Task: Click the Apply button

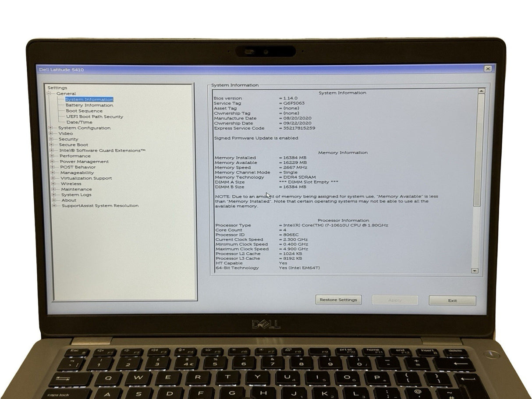Action: coord(395,300)
